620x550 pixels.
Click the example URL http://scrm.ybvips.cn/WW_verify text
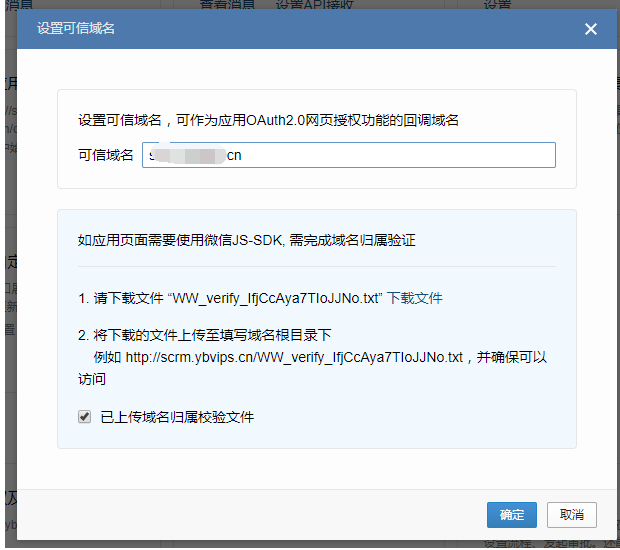[294, 357]
